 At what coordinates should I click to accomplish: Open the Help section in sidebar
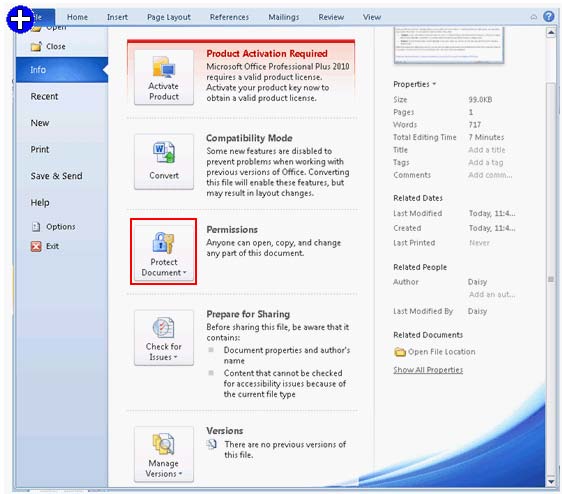coord(40,203)
